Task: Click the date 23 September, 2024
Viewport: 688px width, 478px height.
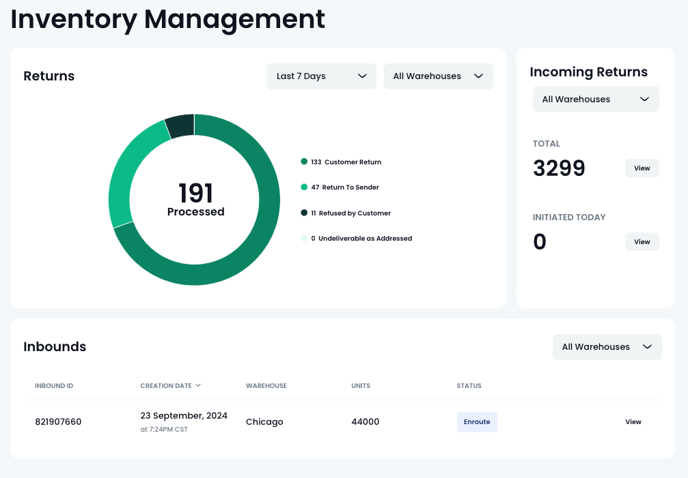Action: (x=184, y=416)
